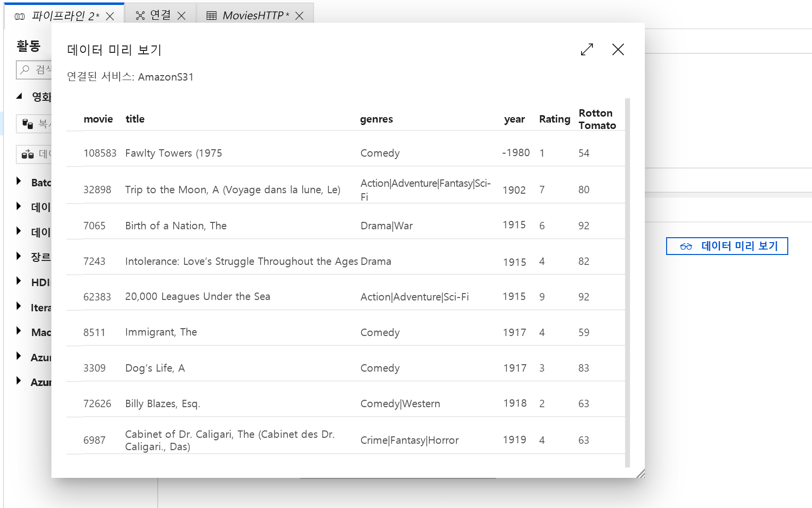Click the Action|Adventure|Sci-Fi genres cell
Image resolution: width=812 pixels, height=508 pixels.
tap(414, 297)
